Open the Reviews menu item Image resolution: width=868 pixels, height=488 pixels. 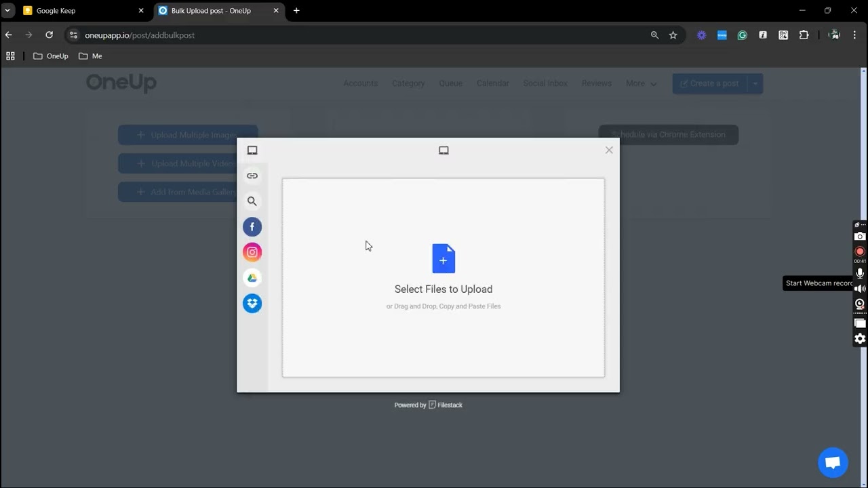(597, 83)
